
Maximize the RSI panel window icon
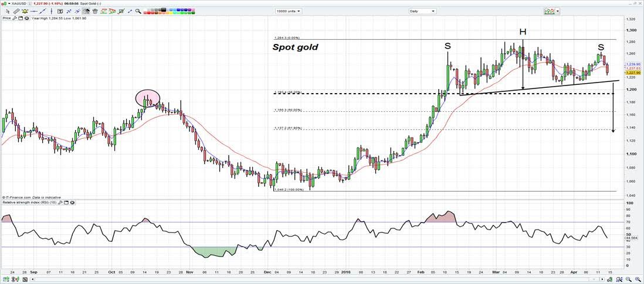pos(66,203)
